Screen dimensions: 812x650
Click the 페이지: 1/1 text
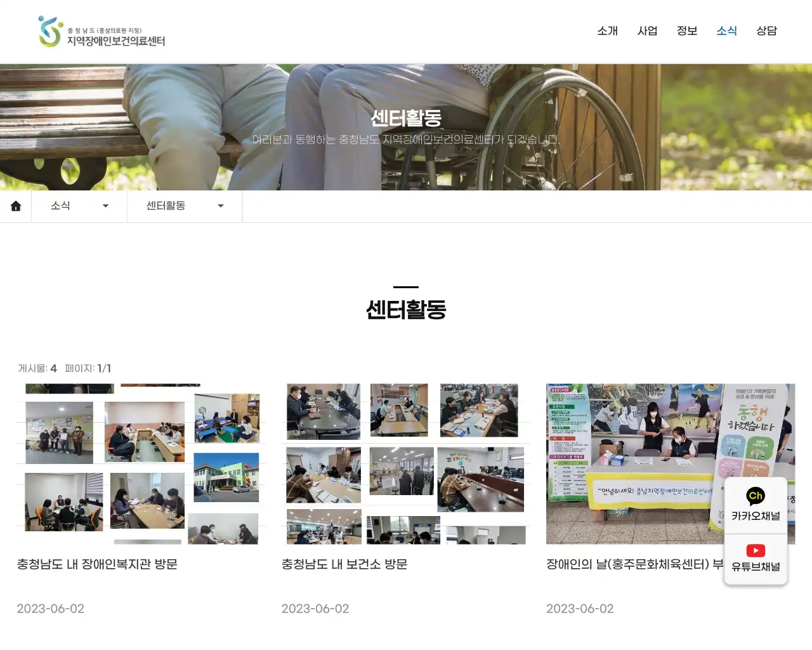[88, 368]
